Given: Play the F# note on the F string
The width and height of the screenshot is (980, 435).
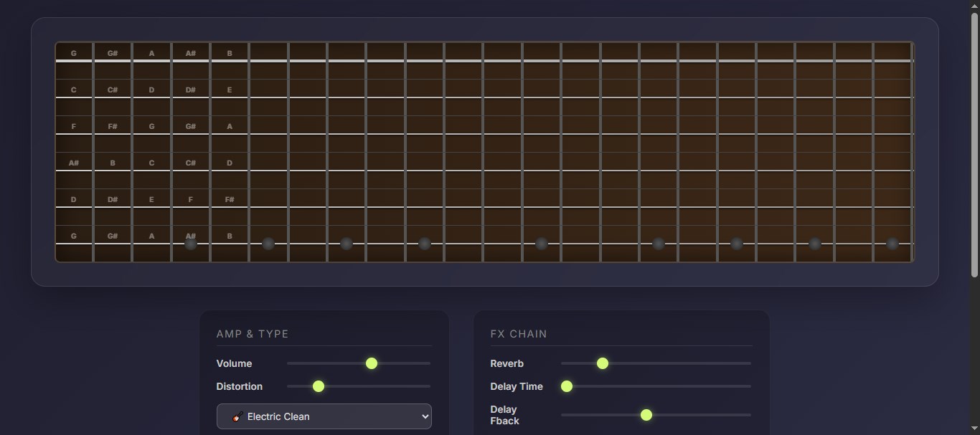Looking at the screenshot, I should click(x=113, y=126).
